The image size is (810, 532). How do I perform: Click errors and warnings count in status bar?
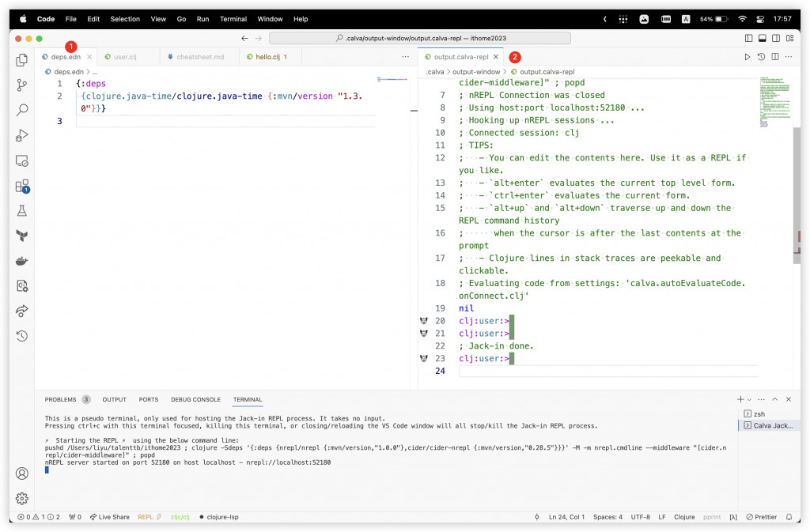coord(39,517)
